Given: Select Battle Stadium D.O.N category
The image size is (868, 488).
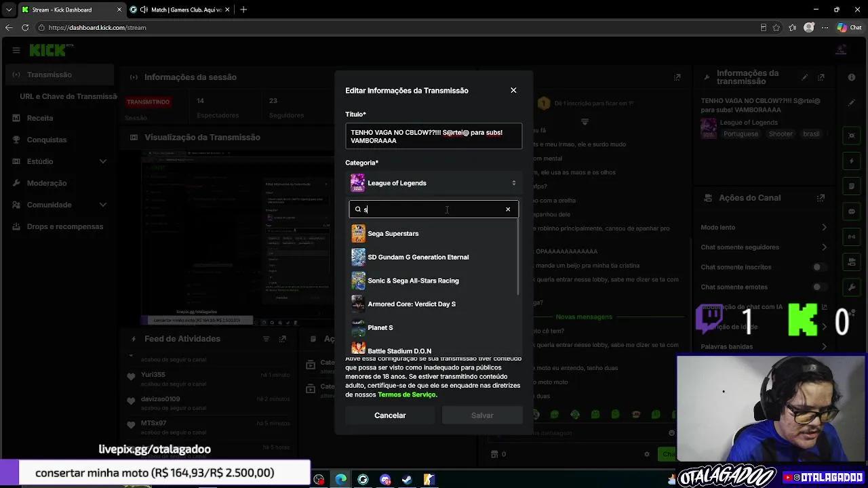Looking at the screenshot, I should click(433, 349).
